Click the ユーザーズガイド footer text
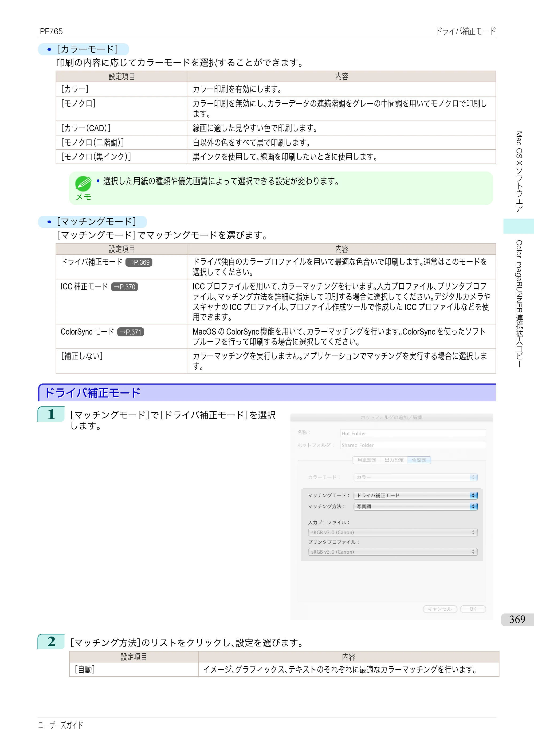Viewport: 534px width, 756px height. (x=61, y=725)
